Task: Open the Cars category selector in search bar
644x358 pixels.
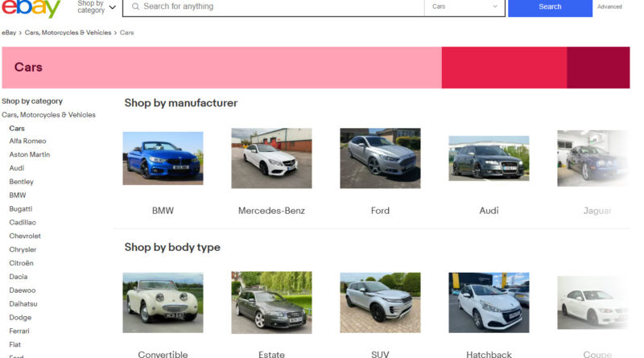Action: [464, 6]
